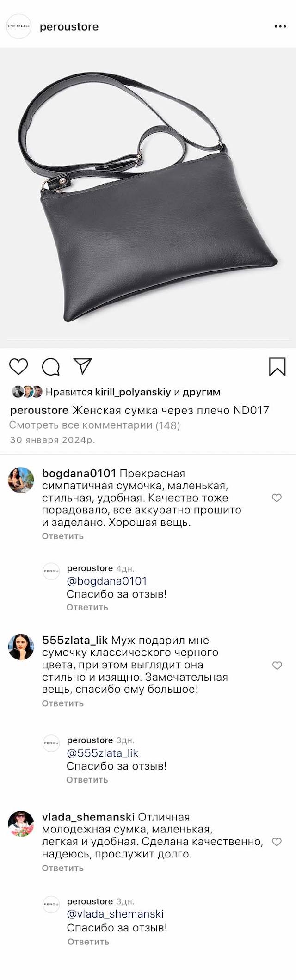This screenshot has height=980, width=296.
Task: Open the three-dot options menu
Action: pos(280,27)
